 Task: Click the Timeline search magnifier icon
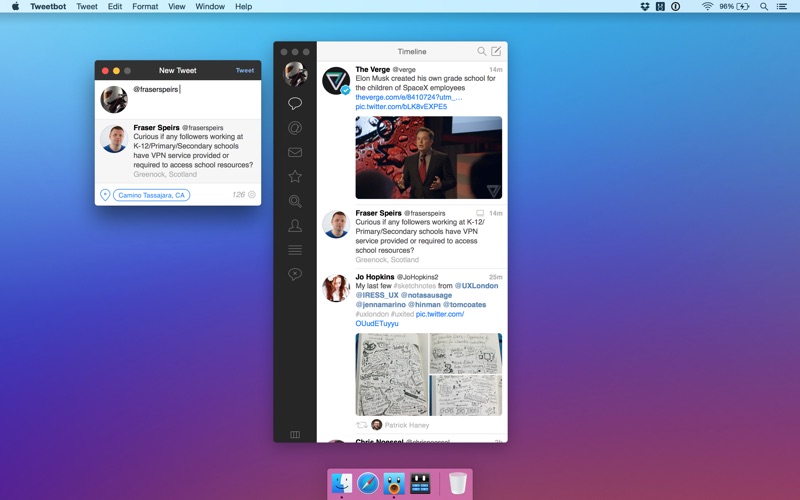click(x=481, y=51)
